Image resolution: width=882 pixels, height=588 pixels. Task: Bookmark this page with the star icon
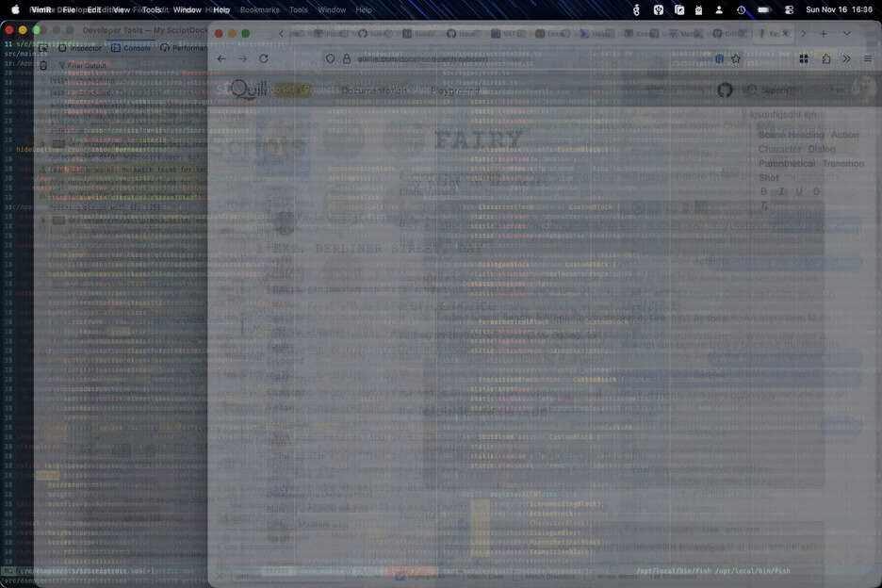[736, 58]
